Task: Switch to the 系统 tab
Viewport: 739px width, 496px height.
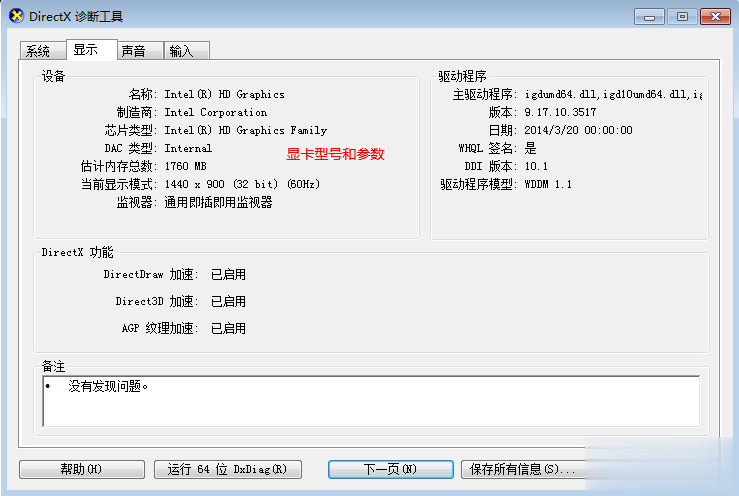Action: [x=43, y=50]
